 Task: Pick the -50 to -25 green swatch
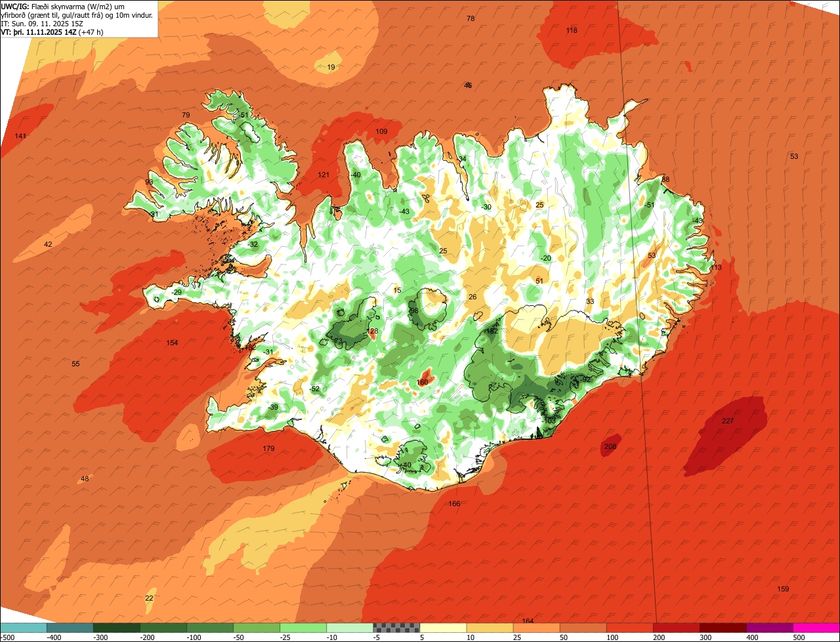point(256,628)
